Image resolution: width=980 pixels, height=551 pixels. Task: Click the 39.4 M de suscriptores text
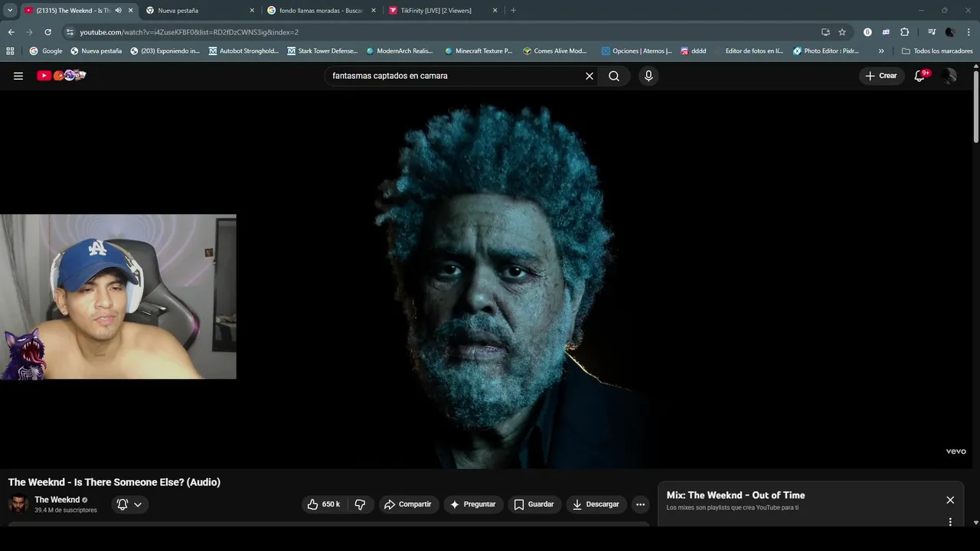tap(66, 510)
